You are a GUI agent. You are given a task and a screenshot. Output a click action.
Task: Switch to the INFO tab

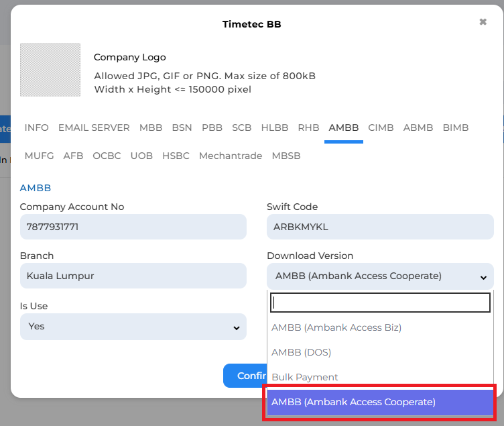(37, 127)
